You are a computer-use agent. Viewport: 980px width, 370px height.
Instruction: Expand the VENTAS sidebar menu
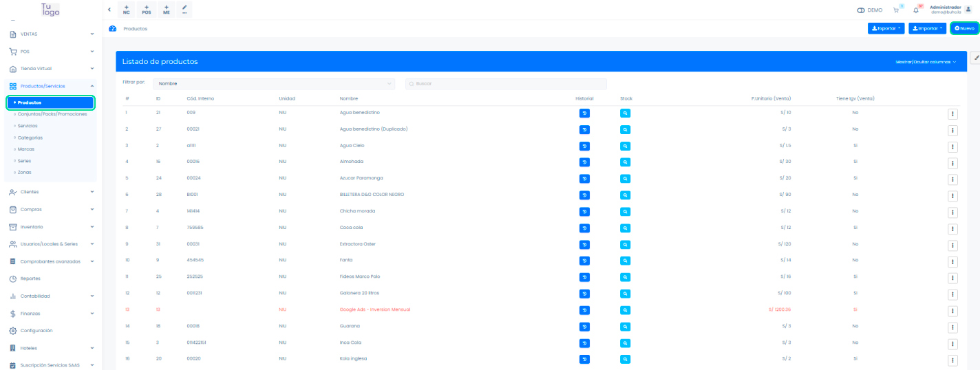[x=52, y=34]
